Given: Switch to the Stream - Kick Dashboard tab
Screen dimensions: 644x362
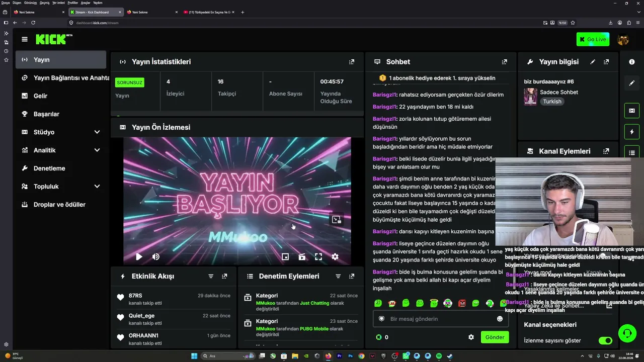Looking at the screenshot, I should [96, 12].
